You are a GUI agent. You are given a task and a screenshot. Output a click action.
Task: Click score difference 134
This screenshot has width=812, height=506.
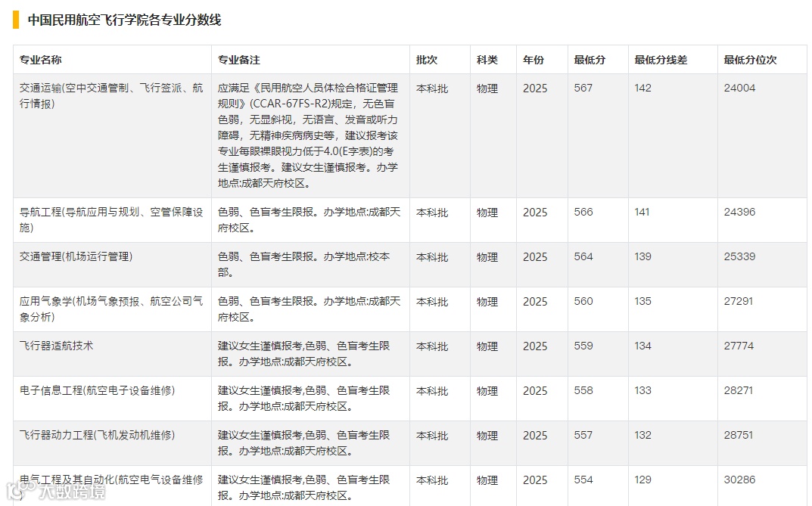(642, 346)
